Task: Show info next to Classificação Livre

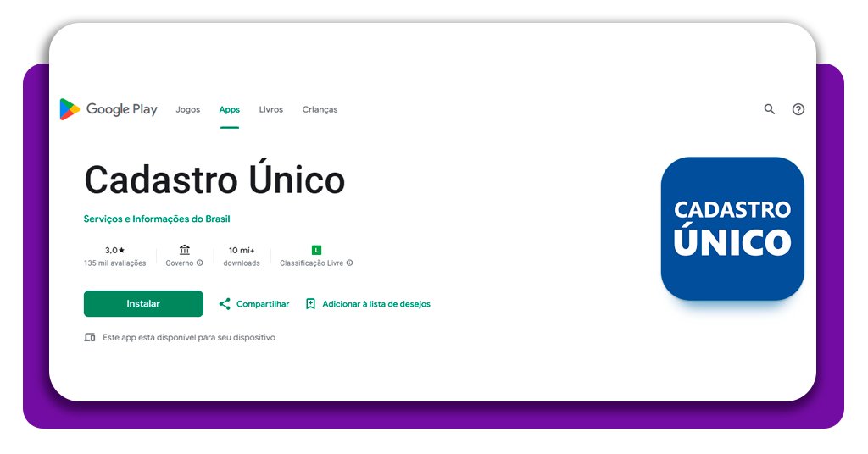Action: click(x=349, y=263)
